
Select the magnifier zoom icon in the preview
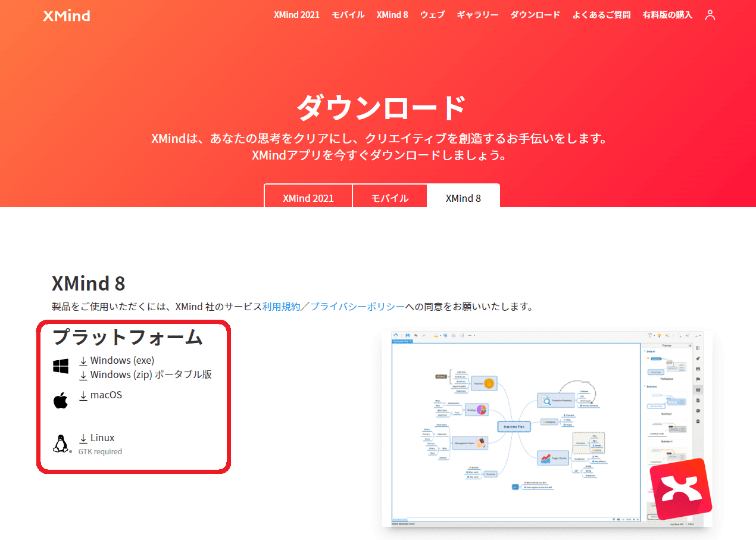pos(680,336)
